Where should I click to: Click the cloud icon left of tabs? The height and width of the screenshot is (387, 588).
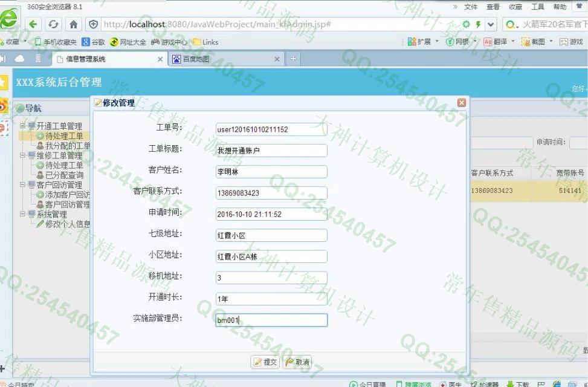click(x=19, y=59)
